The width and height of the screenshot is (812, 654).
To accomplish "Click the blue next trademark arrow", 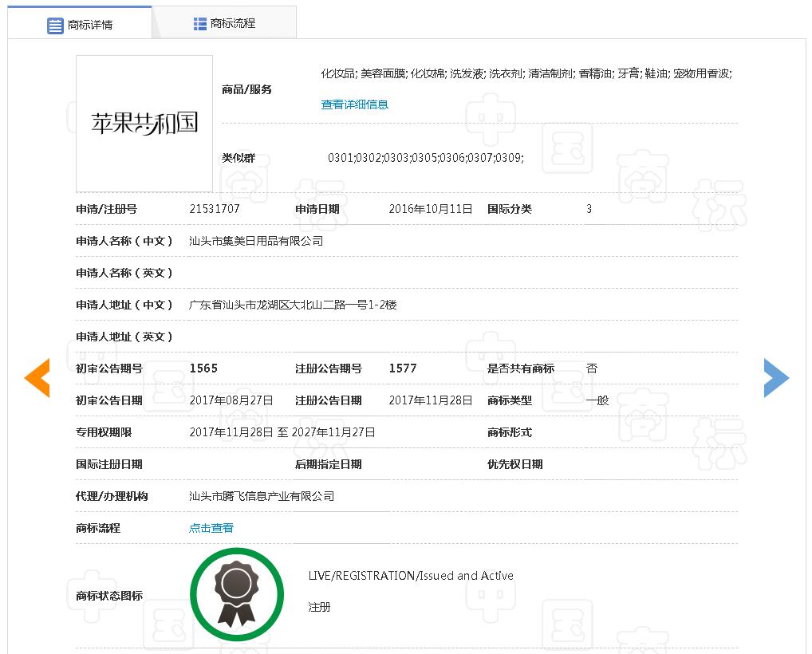I will (775, 377).
